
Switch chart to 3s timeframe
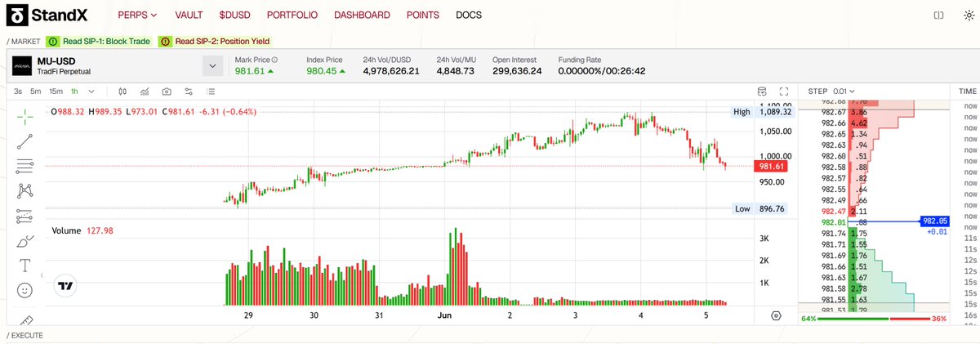[x=18, y=92]
